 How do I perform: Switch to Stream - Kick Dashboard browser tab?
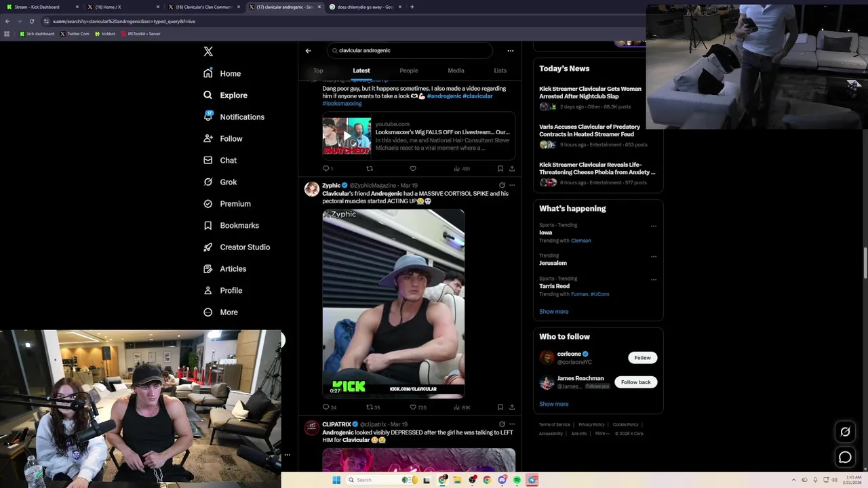(x=41, y=7)
